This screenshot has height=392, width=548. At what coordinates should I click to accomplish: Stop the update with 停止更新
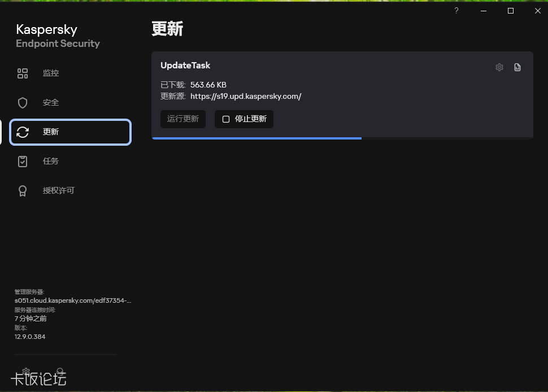(244, 119)
